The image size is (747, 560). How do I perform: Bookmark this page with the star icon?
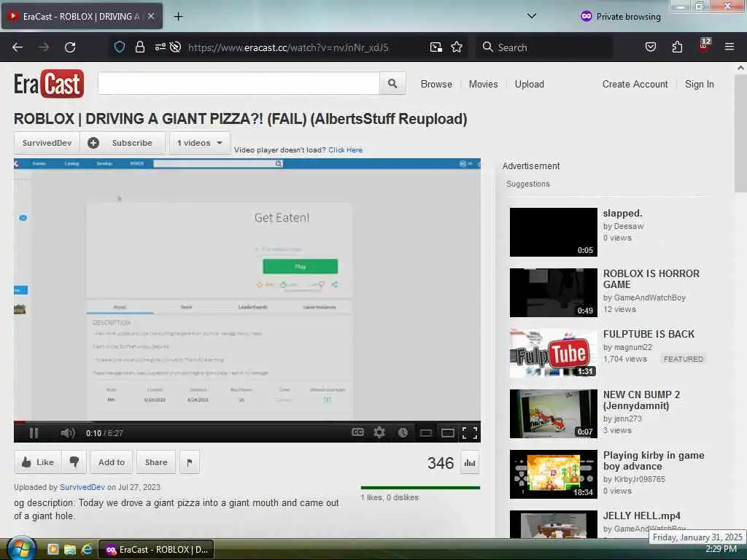457,47
